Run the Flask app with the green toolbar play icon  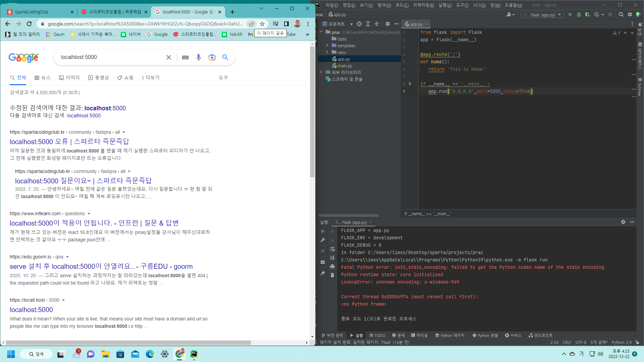[x=570, y=15]
